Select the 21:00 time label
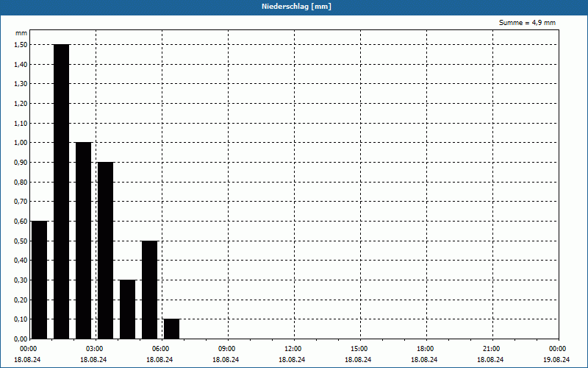588x368 pixels. [491, 349]
